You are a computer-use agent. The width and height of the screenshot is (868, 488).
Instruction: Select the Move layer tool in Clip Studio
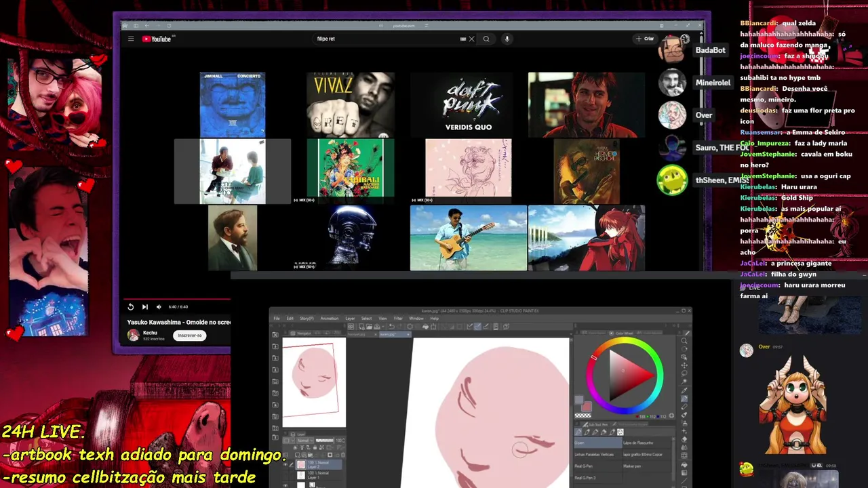[684, 365]
